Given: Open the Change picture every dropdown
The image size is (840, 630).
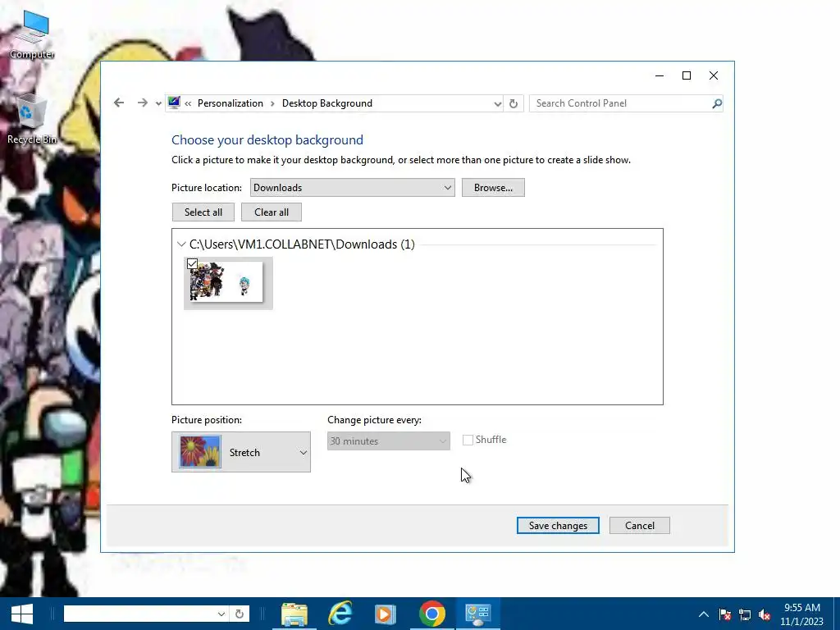Looking at the screenshot, I should tap(388, 441).
